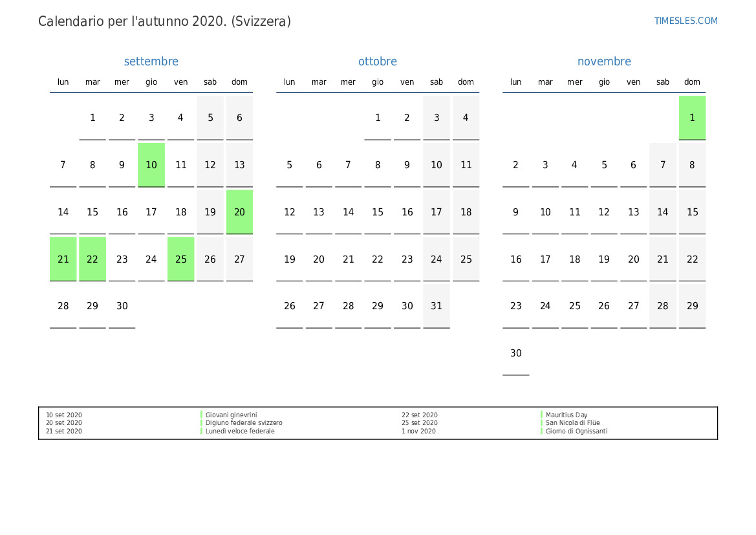756x535 pixels.
Task: Click the novembre month heading
Action: (x=604, y=61)
